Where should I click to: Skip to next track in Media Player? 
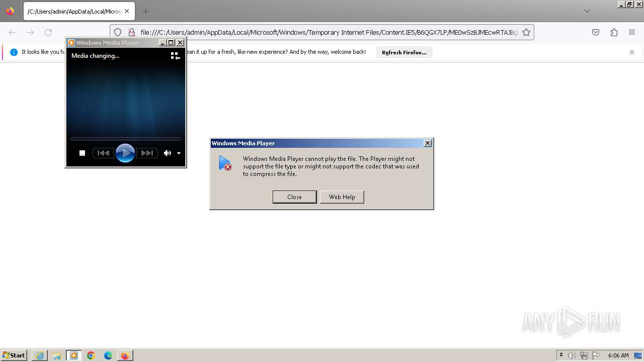(147, 153)
